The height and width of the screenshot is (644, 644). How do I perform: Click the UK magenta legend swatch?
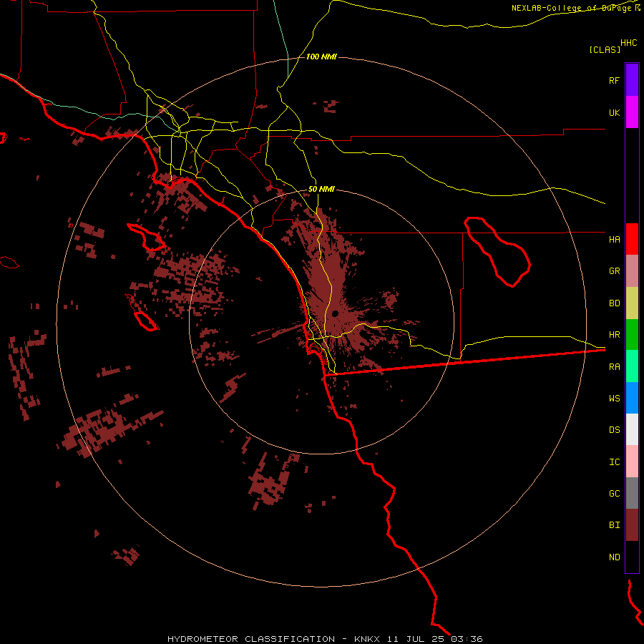tap(632, 112)
